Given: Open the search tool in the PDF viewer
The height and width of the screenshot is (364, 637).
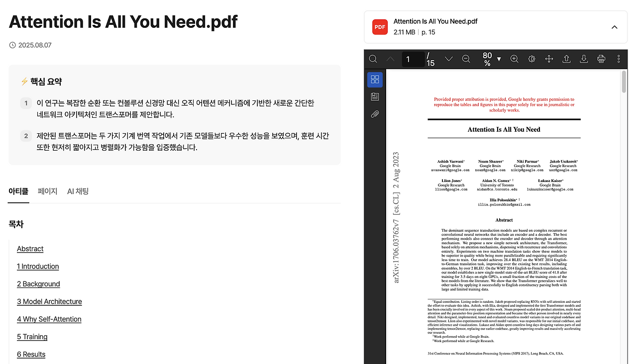Looking at the screenshot, I should coord(373,59).
